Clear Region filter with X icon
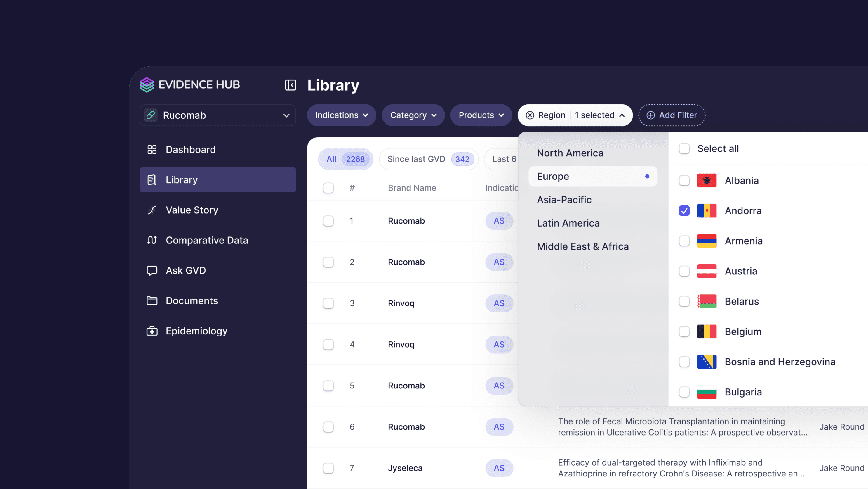This screenshot has width=868, height=489. click(x=530, y=115)
